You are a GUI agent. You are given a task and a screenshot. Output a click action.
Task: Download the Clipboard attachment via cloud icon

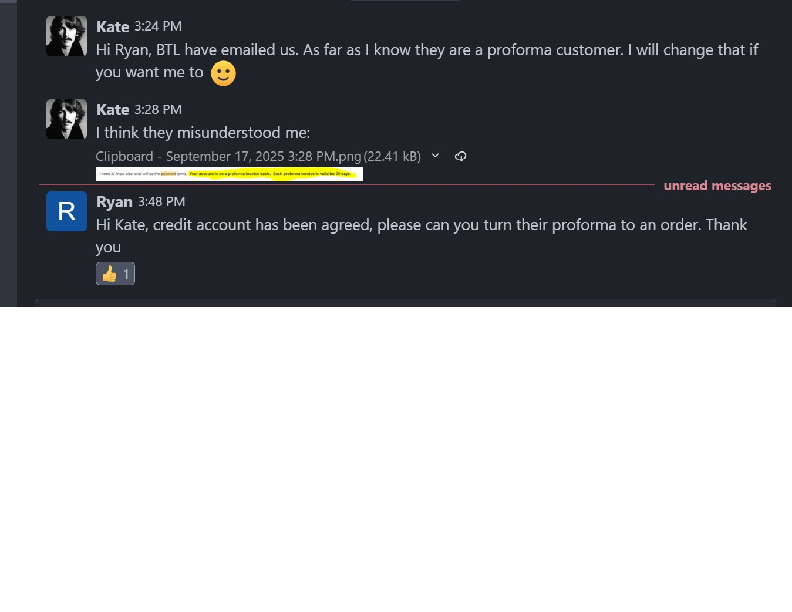click(461, 156)
